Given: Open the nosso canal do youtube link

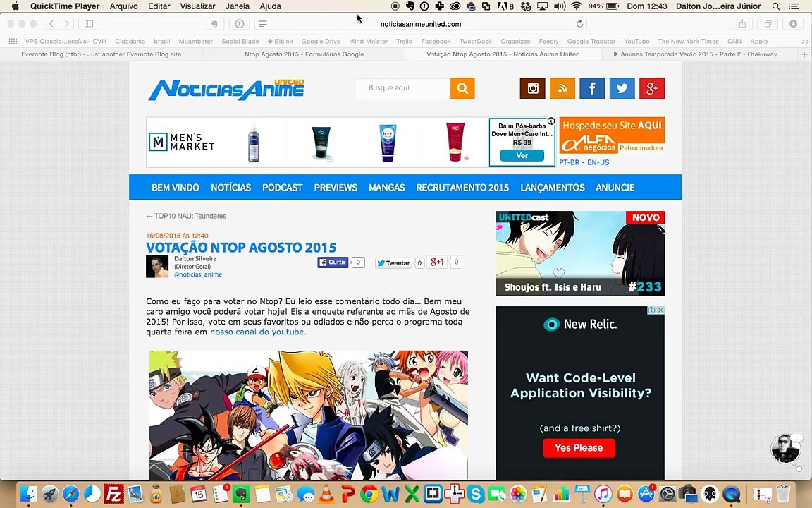Looking at the screenshot, I should tap(257, 332).
